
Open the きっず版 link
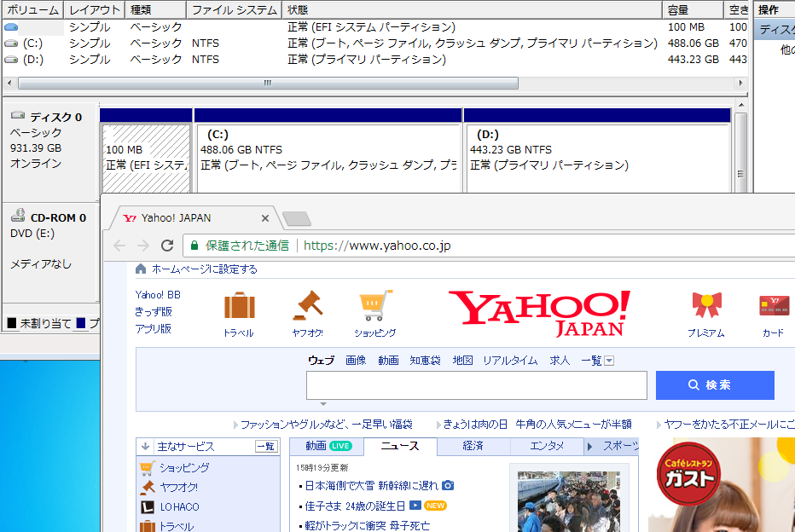click(x=154, y=311)
